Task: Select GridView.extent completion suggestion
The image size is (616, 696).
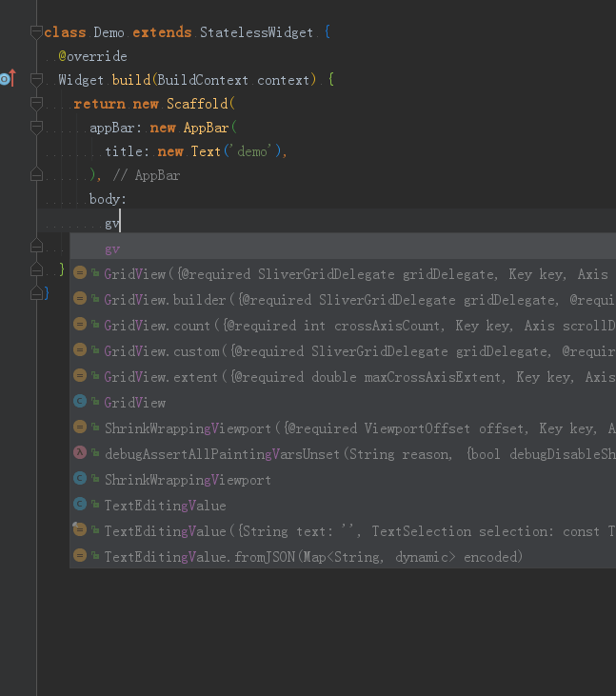Action: point(343,377)
